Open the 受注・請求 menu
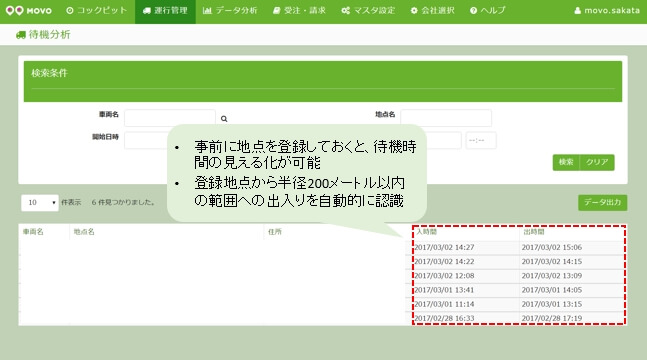This screenshot has width=647, height=360. (x=299, y=10)
